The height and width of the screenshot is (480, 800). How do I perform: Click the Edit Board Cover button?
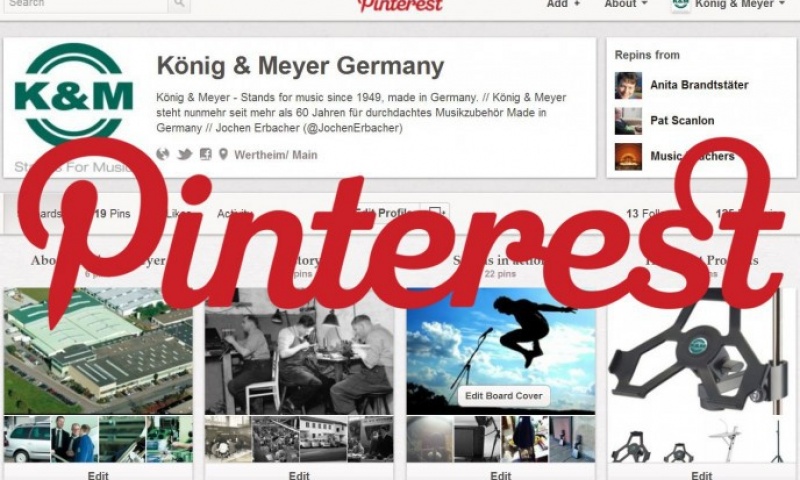[x=504, y=396]
